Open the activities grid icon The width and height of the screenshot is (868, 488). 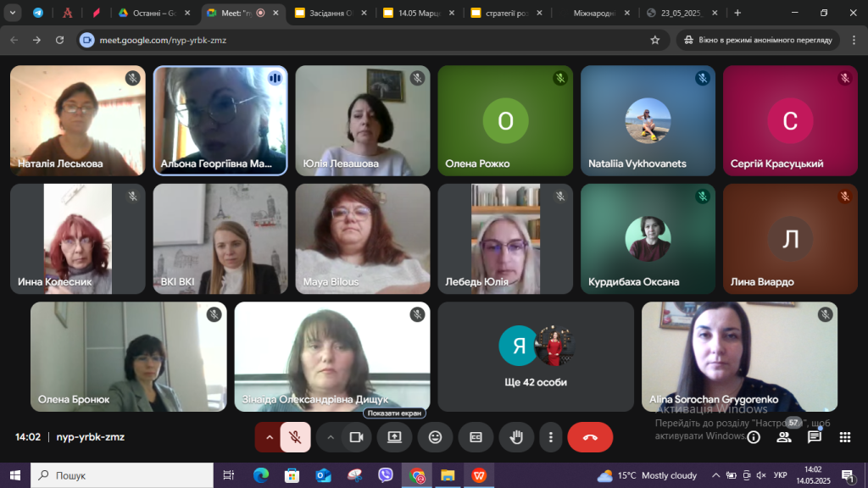coord(844,437)
